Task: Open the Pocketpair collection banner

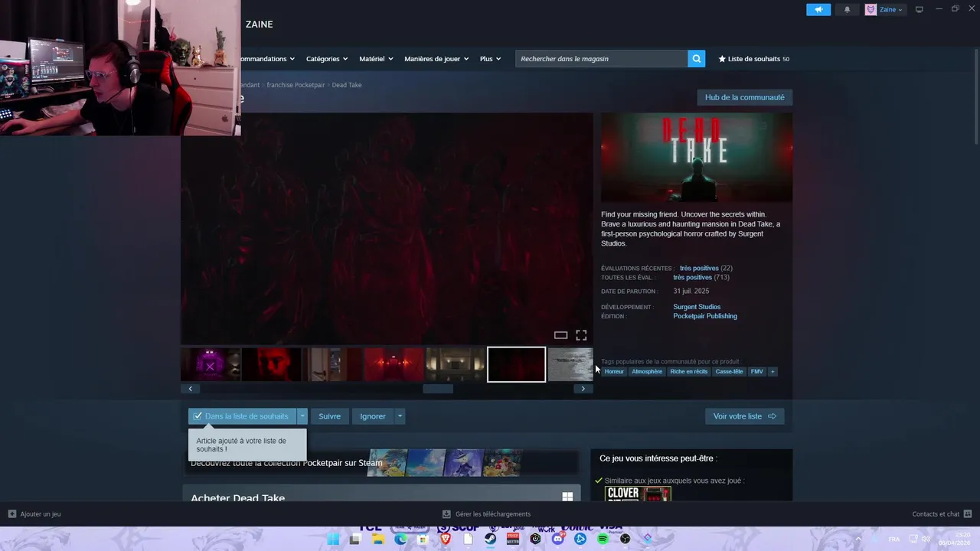Action: click(x=381, y=463)
